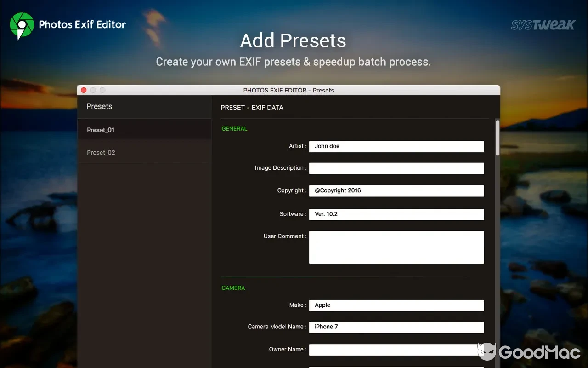Click the vertical scrollbar on the right
Image resolution: width=588 pixels, height=368 pixels.
pyautogui.click(x=498, y=138)
